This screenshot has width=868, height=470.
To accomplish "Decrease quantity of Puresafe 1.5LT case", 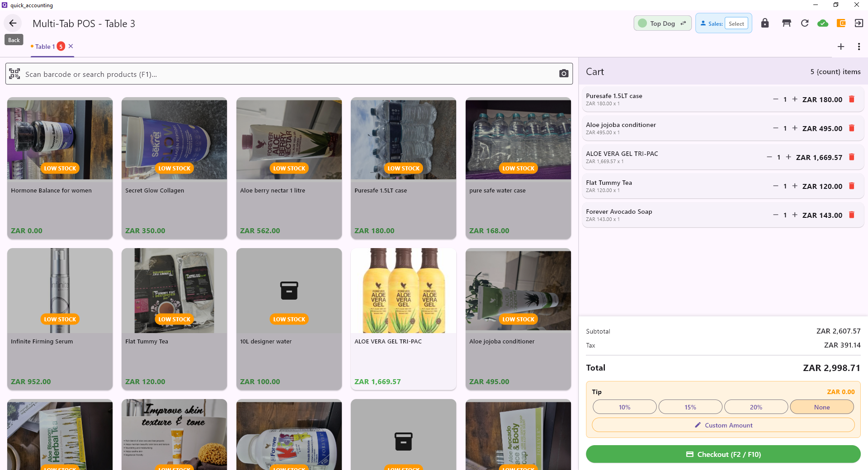I will pyautogui.click(x=776, y=99).
